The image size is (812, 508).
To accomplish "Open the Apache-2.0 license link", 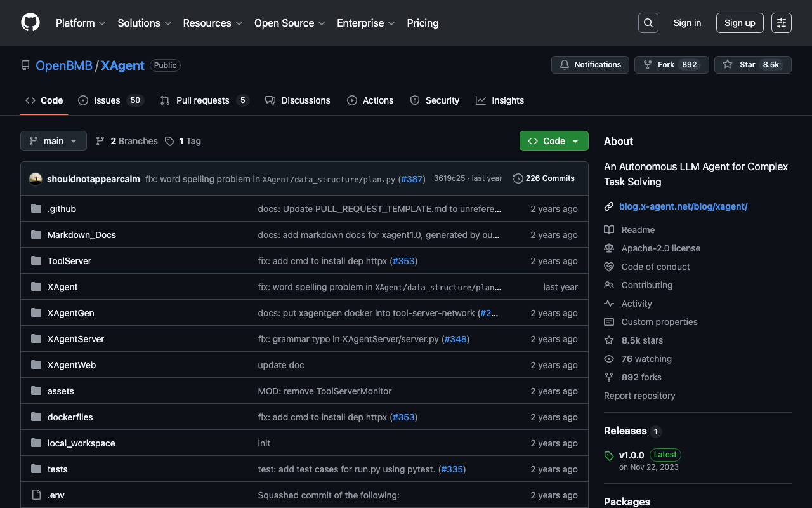I will pyautogui.click(x=660, y=248).
